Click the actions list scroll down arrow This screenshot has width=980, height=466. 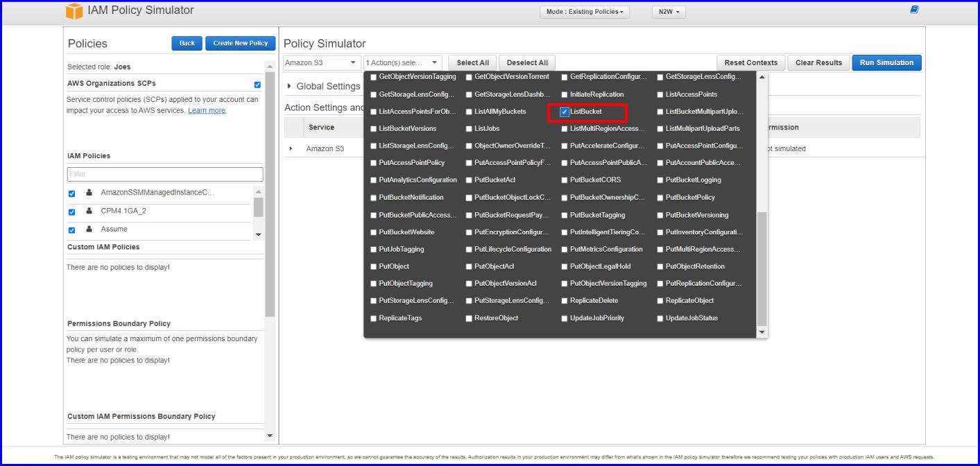point(762,333)
